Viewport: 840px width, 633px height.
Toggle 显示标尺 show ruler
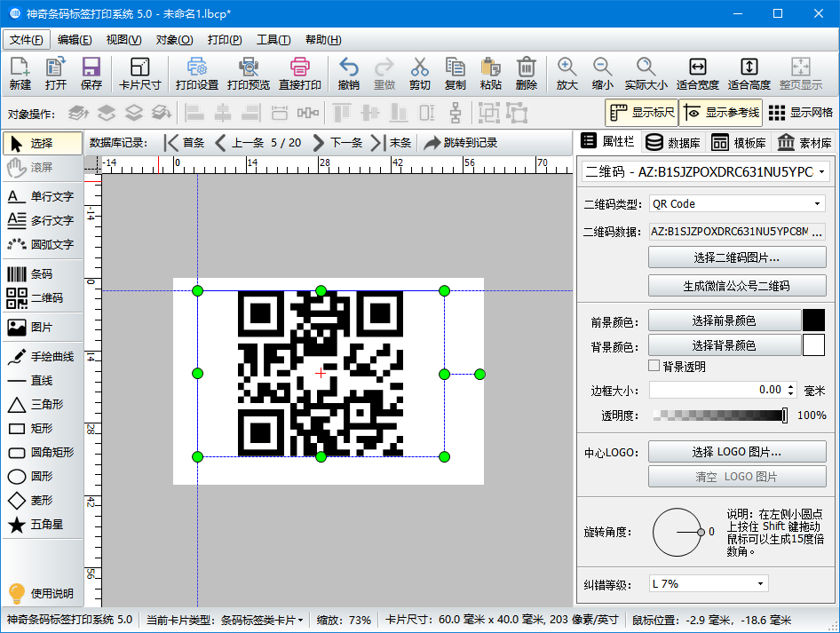click(x=642, y=113)
